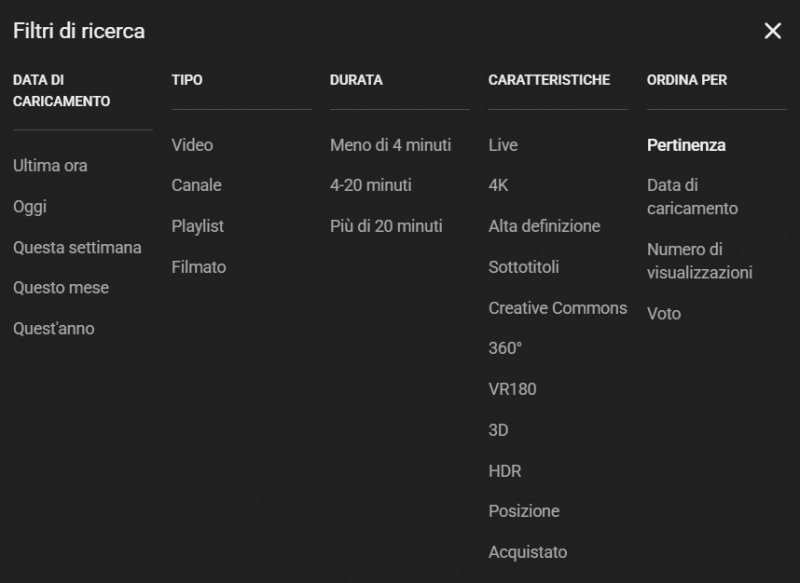800x583 pixels.
Task: Sort results by Voto
Action: 664,314
